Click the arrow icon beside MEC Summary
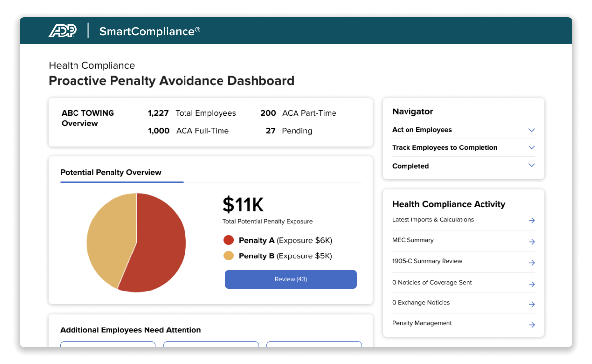 click(x=532, y=241)
